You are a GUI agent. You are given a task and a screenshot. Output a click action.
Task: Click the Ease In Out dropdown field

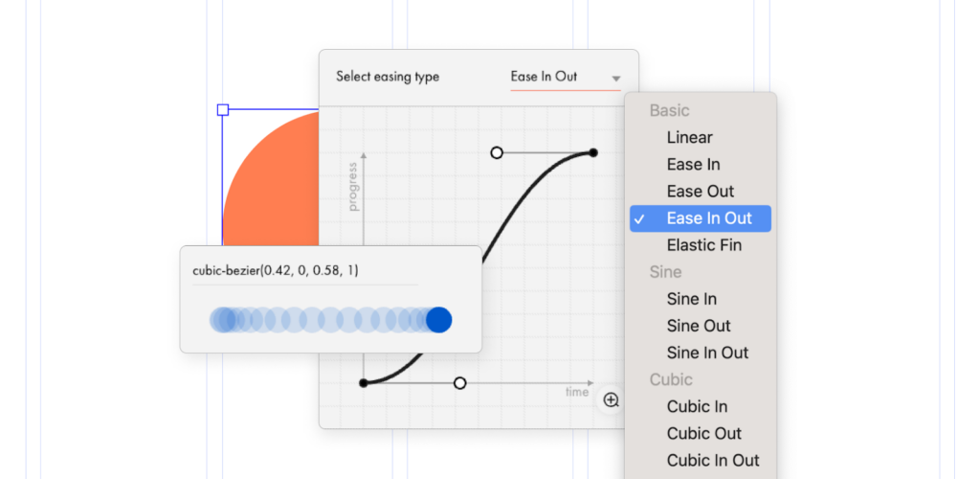557,77
